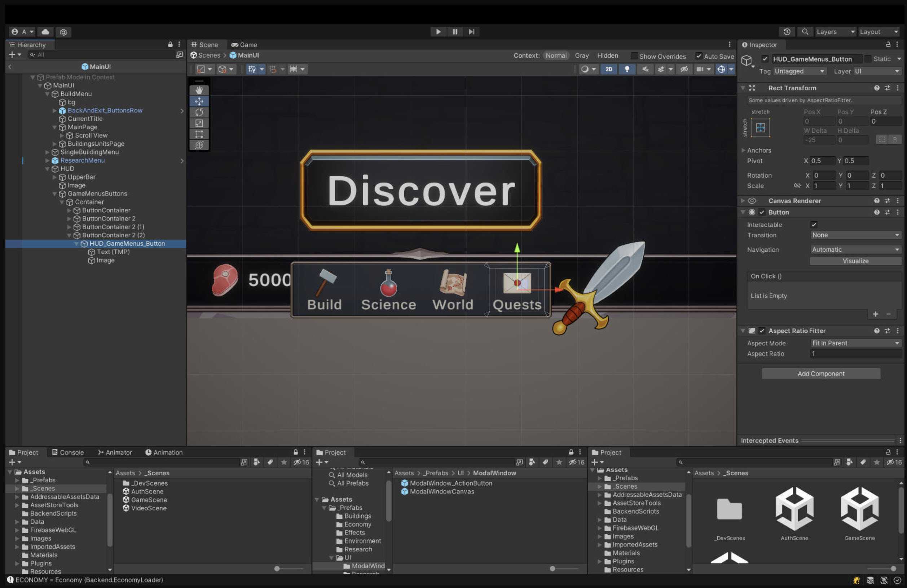The width and height of the screenshot is (907, 588).
Task: Select ResearchMenu in the hierarchy
Action: 82,160
